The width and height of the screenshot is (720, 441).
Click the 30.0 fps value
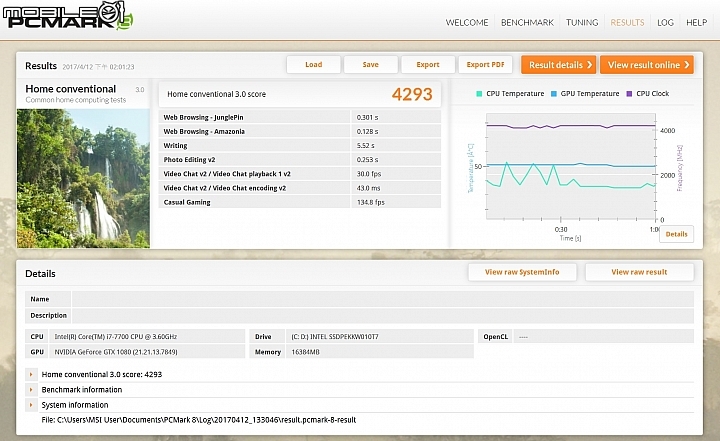369,174
